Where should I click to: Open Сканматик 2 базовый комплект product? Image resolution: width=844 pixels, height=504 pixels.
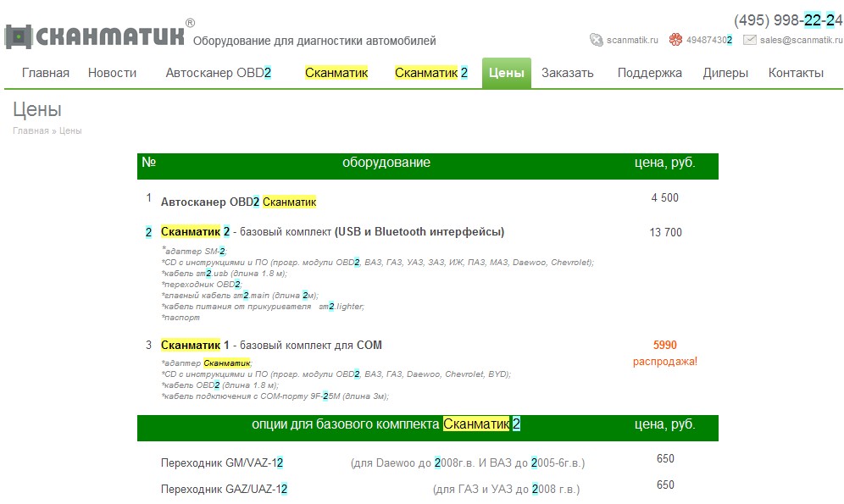click(x=333, y=232)
